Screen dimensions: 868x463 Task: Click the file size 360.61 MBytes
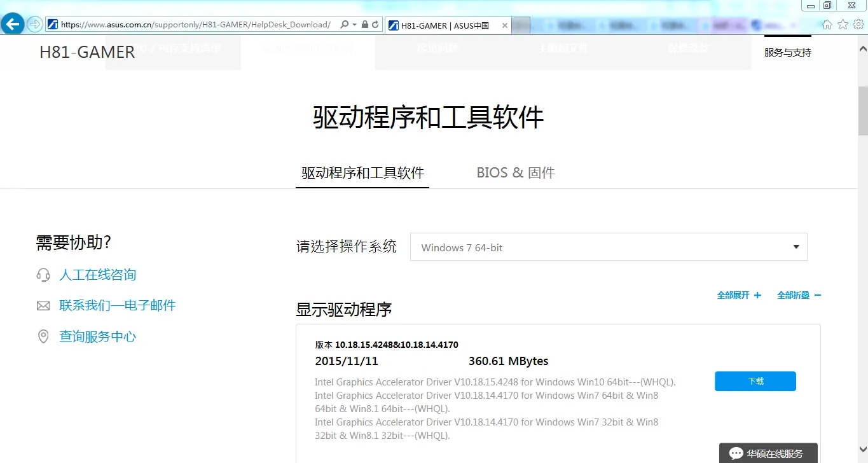[508, 361]
